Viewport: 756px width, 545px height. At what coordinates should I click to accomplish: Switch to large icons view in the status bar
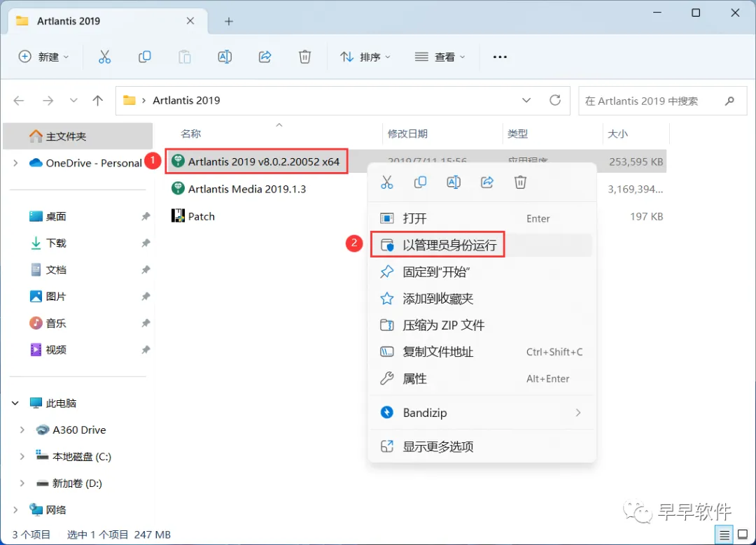(x=743, y=535)
